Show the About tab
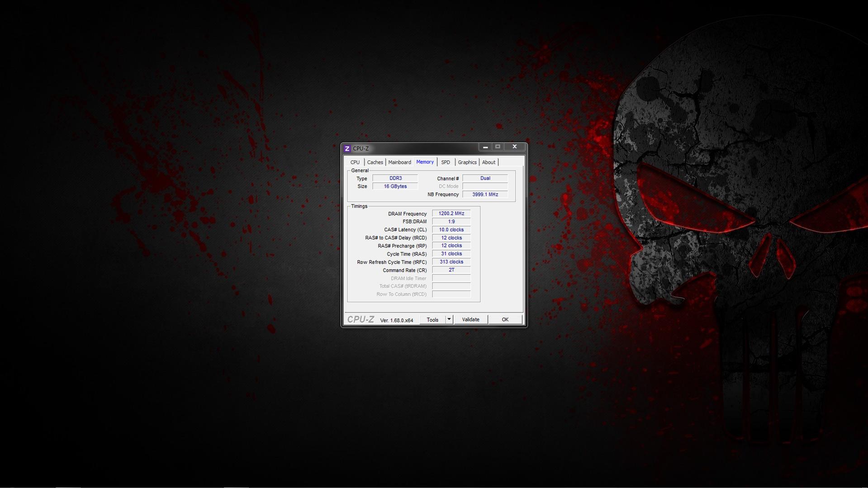The image size is (868, 488). [x=489, y=162]
